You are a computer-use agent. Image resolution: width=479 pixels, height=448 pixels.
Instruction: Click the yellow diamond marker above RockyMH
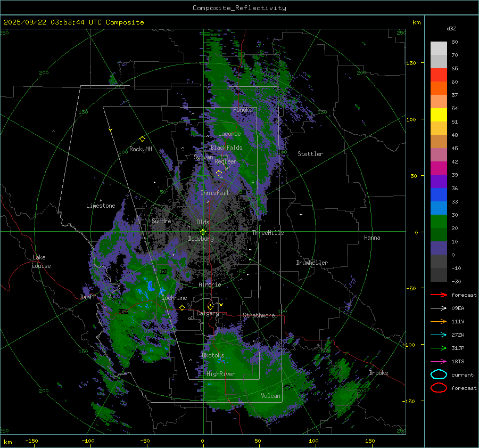pyautogui.click(x=142, y=139)
